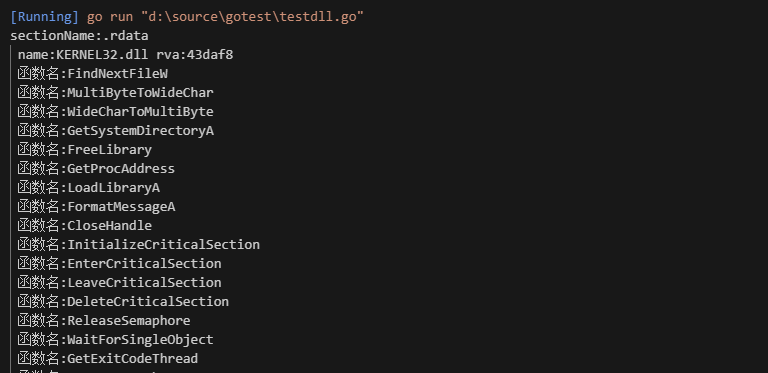This screenshot has width=768, height=373.
Task: Select the LoadLibraryA entry
Action: point(89,188)
